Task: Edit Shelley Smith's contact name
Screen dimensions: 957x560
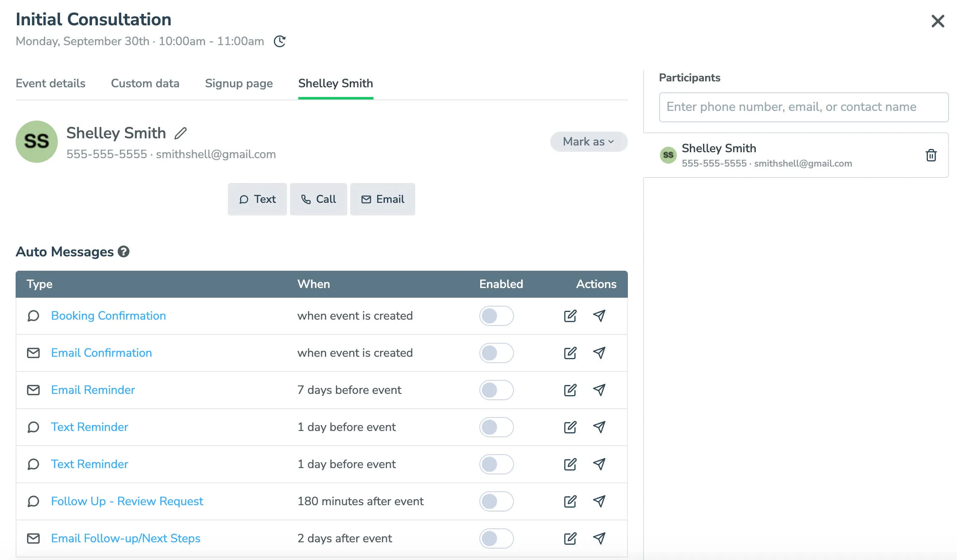Action: tap(181, 133)
